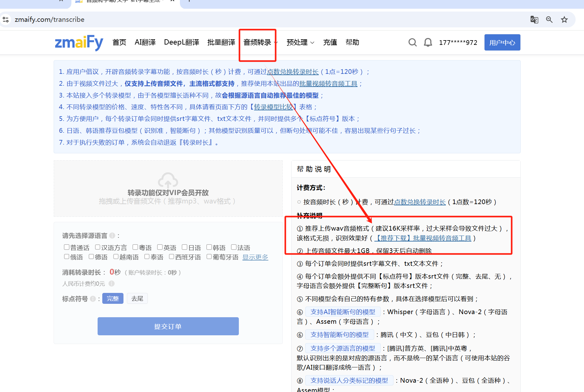Expand the 预处理 dropdown menu
Image resolution: width=584 pixels, height=392 pixels.
click(x=300, y=42)
